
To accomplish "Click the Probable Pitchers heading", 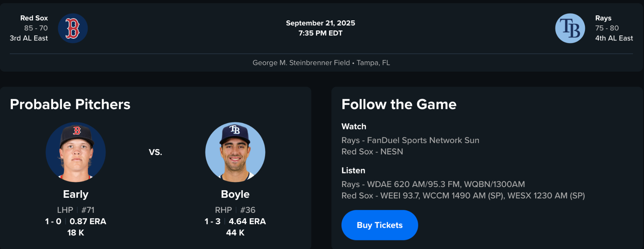I will (70, 104).
